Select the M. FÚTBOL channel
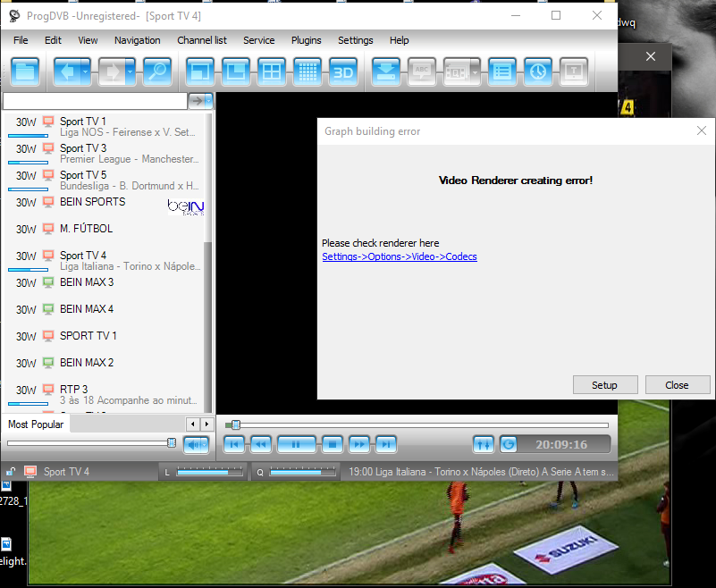This screenshot has height=588, width=716. point(104,229)
